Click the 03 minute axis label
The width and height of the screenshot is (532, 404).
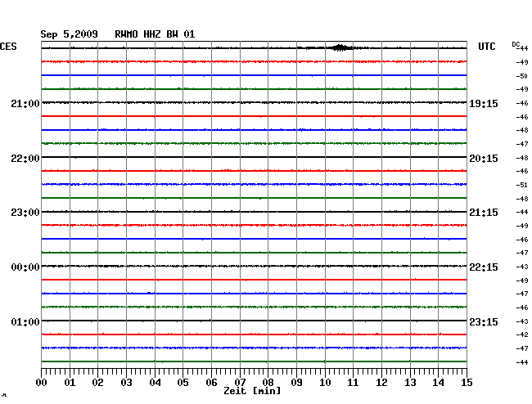(126, 383)
